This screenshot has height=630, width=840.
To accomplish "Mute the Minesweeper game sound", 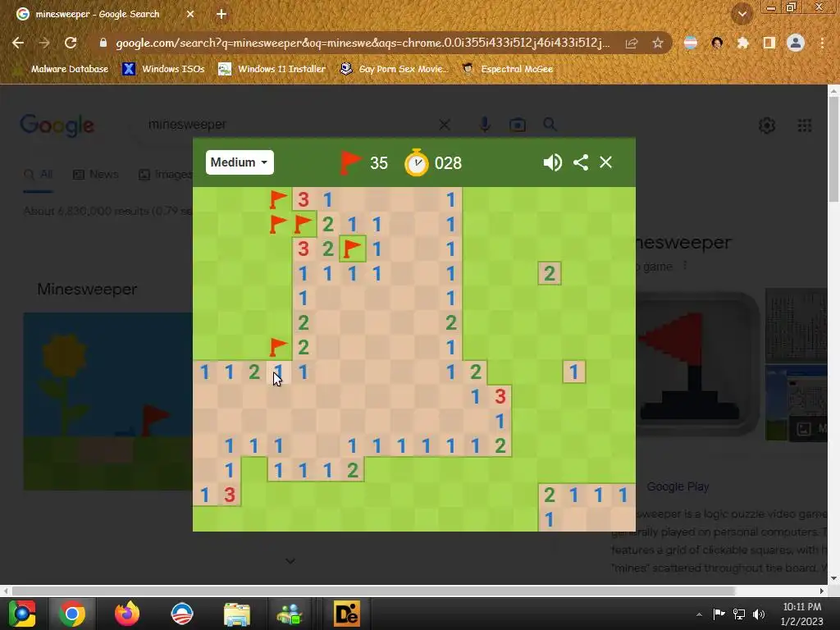I will click(552, 162).
